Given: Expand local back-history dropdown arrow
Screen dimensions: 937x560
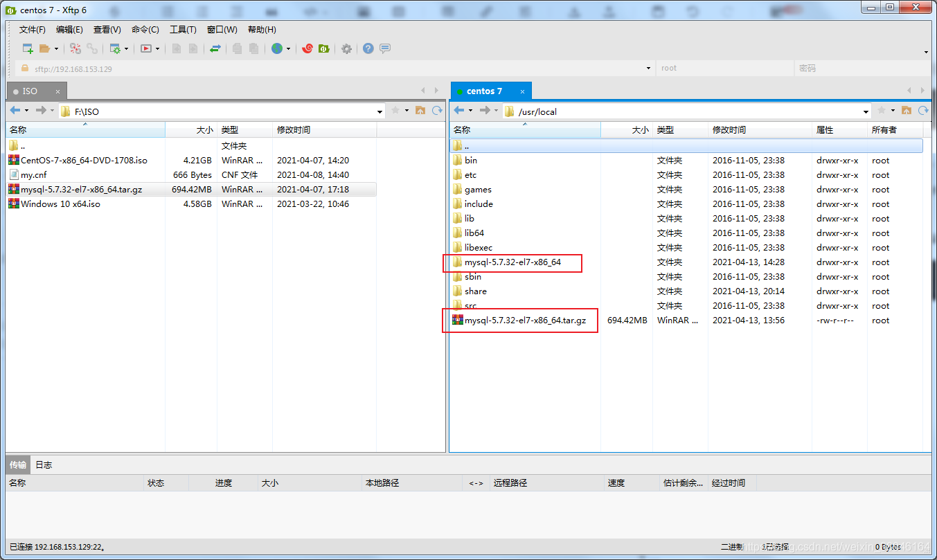Looking at the screenshot, I should pos(27,111).
